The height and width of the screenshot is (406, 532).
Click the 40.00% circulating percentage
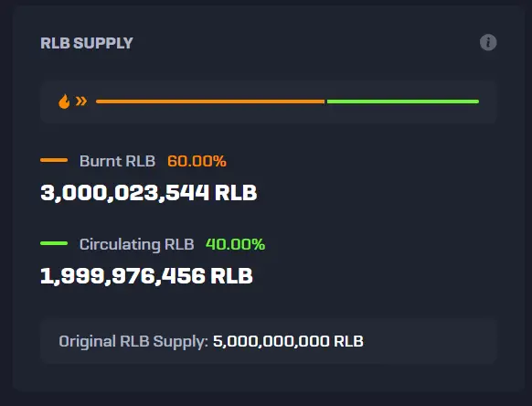pyautogui.click(x=236, y=244)
